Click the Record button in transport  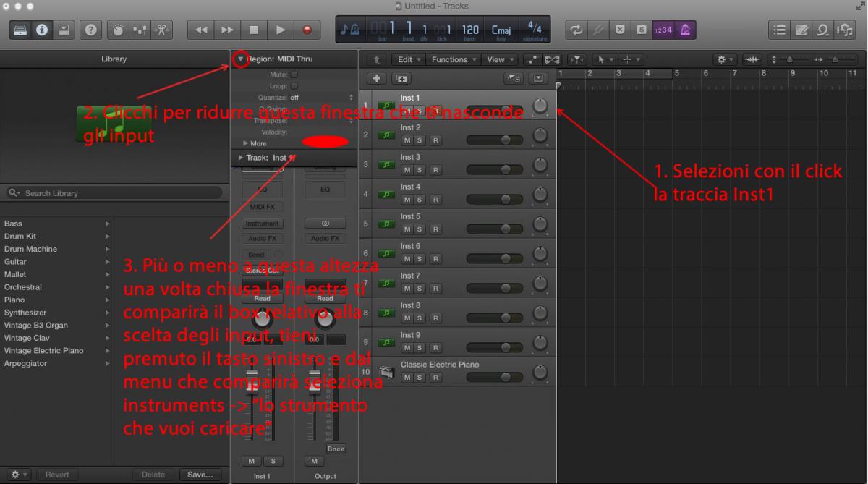click(307, 30)
